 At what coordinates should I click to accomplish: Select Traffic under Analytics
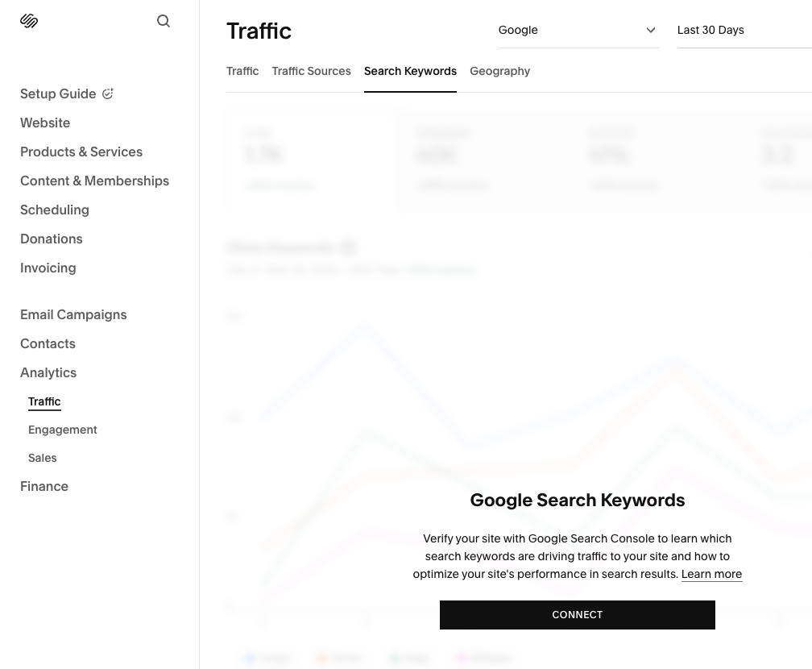click(44, 401)
